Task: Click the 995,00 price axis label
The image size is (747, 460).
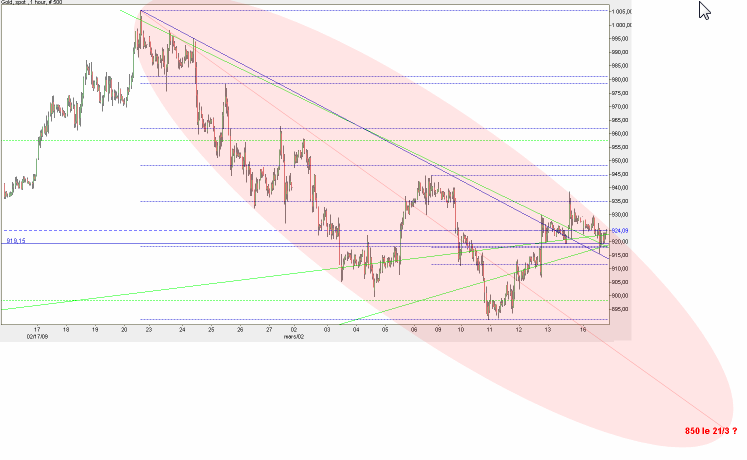Action: (x=620, y=39)
